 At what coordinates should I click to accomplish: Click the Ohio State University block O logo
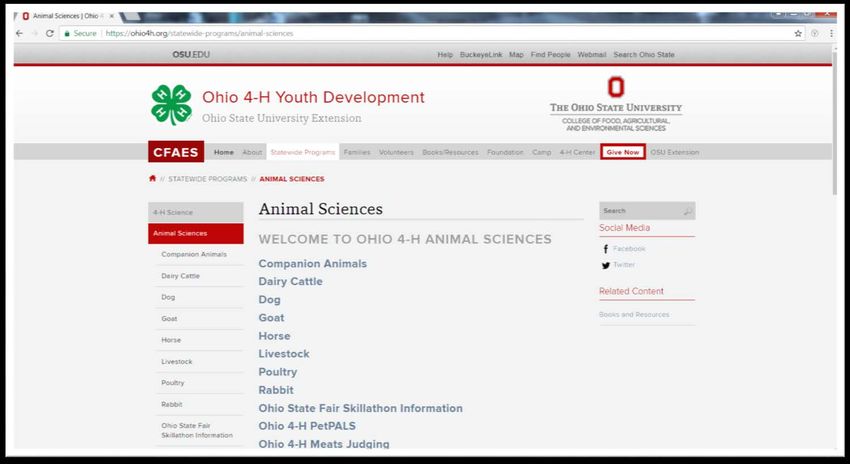[x=616, y=87]
